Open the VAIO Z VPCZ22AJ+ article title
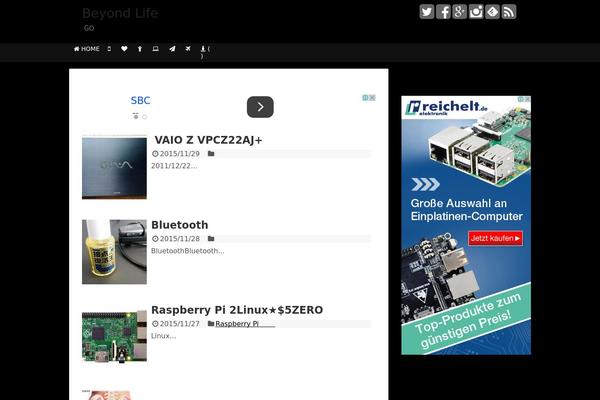This screenshot has width=600, height=400. (208, 140)
